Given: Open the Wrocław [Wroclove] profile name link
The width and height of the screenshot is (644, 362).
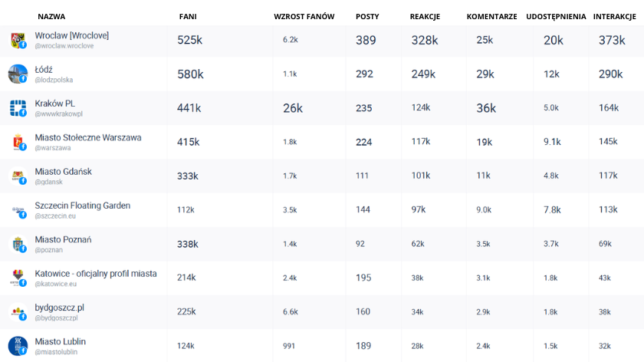Looking at the screenshot, I should pyautogui.click(x=71, y=35).
